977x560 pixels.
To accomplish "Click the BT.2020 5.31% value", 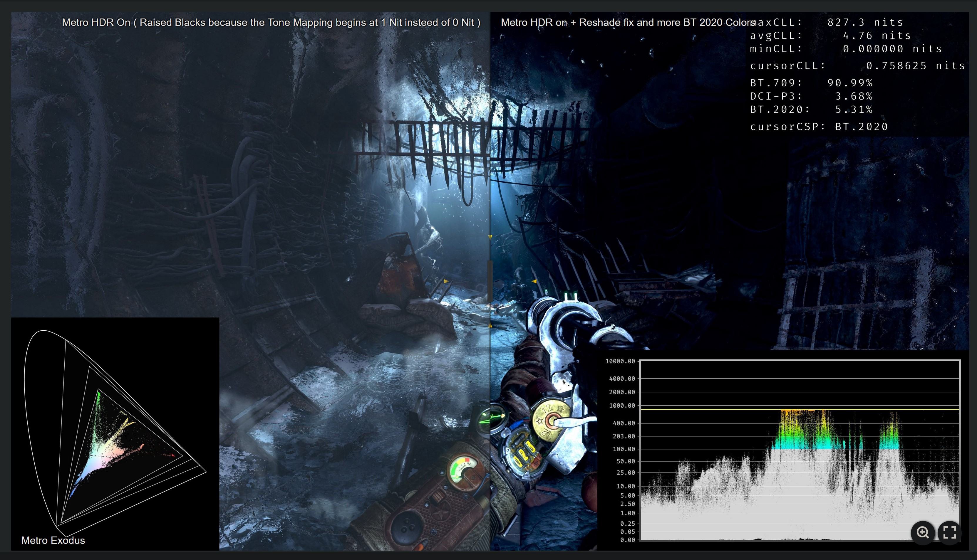I will tap(811, 109).
